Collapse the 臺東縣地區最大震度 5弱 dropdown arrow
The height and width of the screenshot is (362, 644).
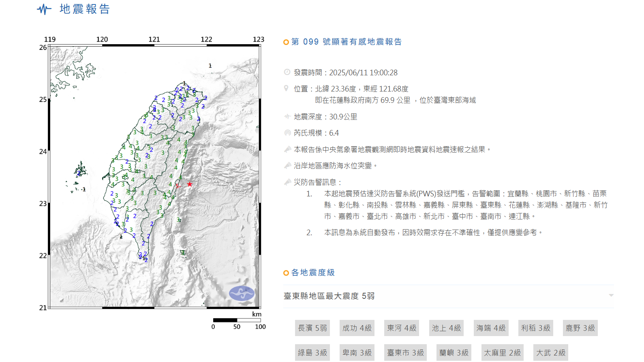point(611,296)
